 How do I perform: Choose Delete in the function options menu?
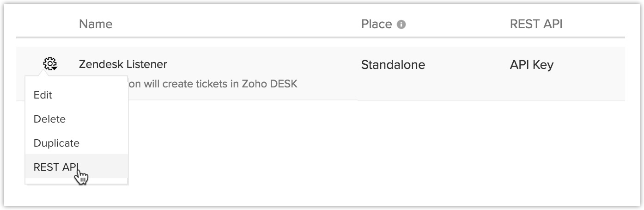(x=49, y=119)
